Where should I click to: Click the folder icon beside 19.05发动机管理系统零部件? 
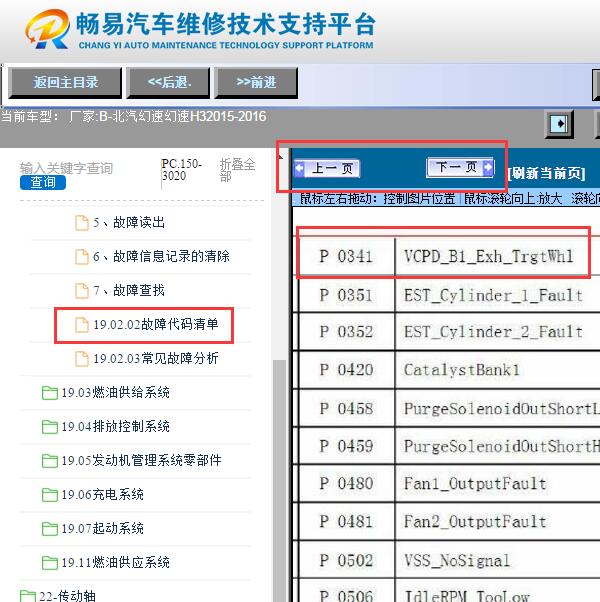coord(50,461)
